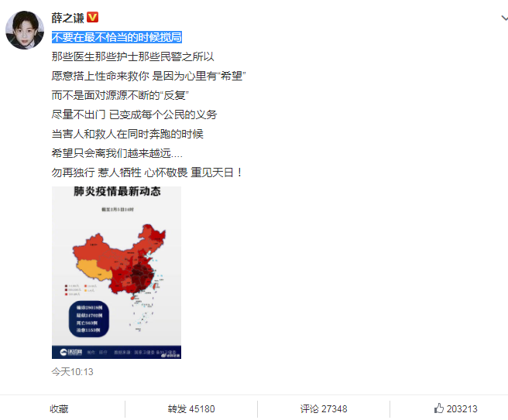Click the 肺炎疫情最新动态 image title
508x420 pixels.
click(x=117, y=191)
